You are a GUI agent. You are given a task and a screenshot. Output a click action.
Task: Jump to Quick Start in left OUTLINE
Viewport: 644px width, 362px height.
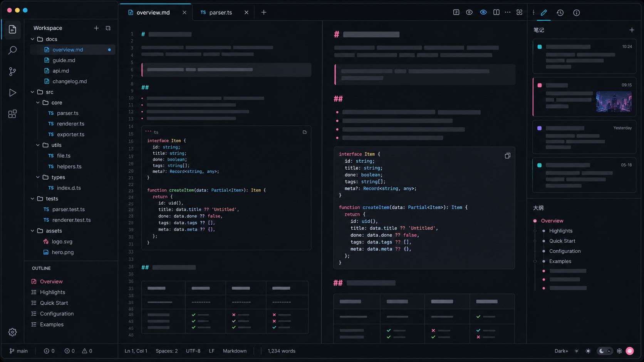pyautogui.click(x=54, y=303)
